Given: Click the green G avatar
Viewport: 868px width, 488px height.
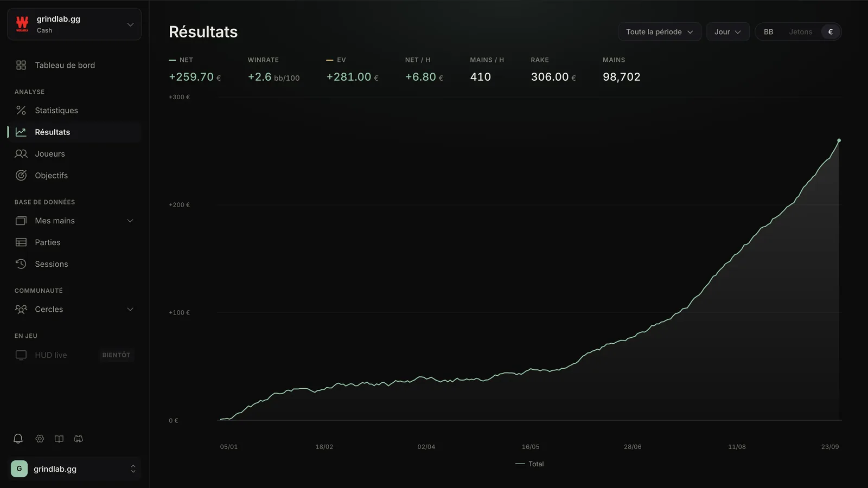Looking at the screenshot, I should [x=19, y=468].
